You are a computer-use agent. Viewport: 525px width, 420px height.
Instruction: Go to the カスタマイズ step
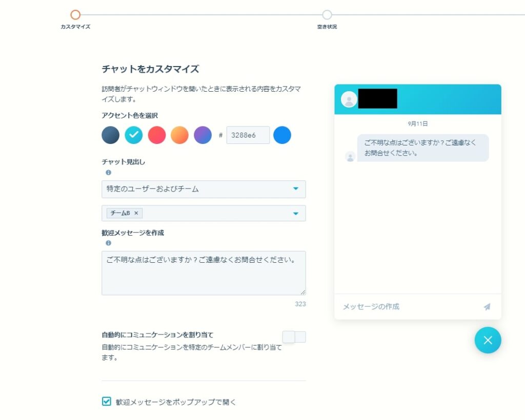(75, 15)
